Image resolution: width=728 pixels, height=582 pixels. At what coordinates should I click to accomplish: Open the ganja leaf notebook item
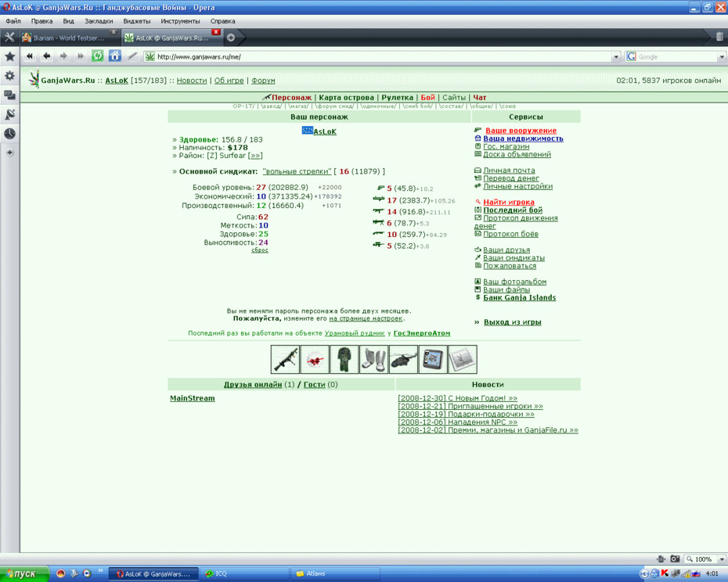tap(463, 359)
